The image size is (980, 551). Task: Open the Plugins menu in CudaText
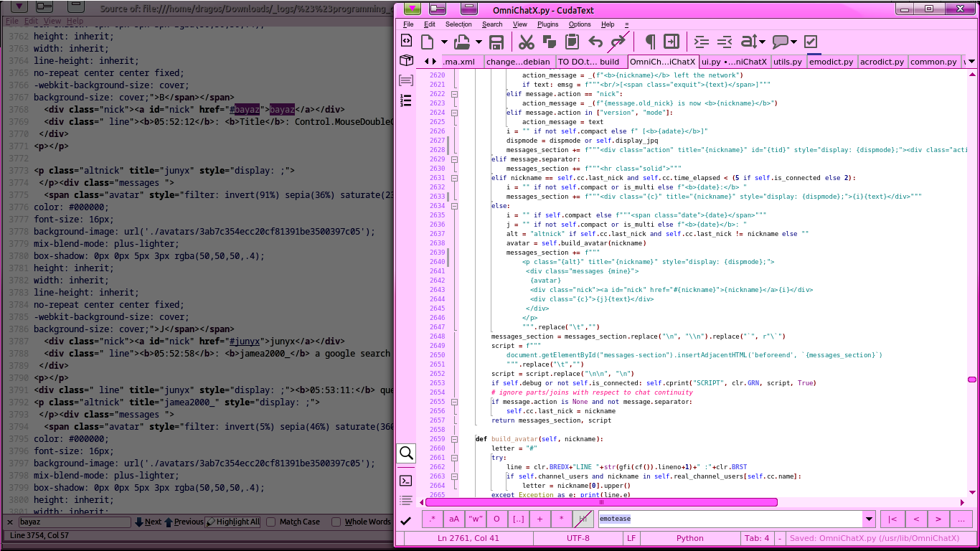coord(548,24)
